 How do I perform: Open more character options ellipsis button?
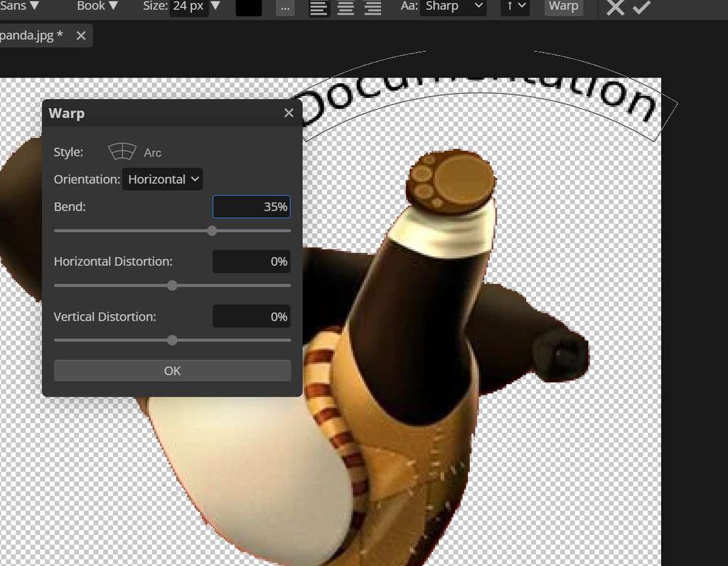(285, 7)
